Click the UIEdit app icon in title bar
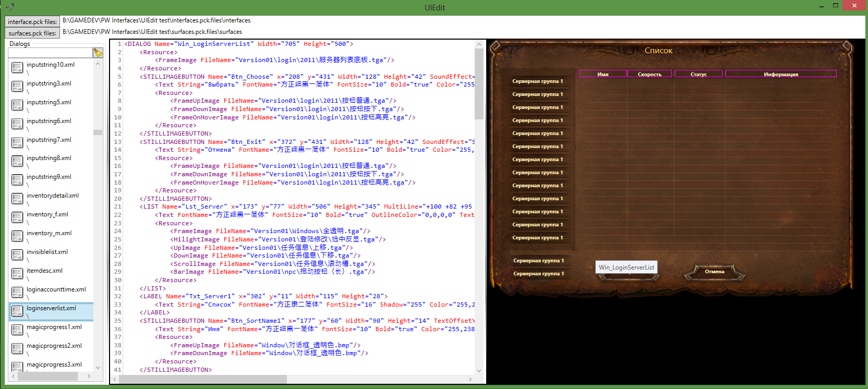Viewport: 868px width, 389px height. click(9, 7)
